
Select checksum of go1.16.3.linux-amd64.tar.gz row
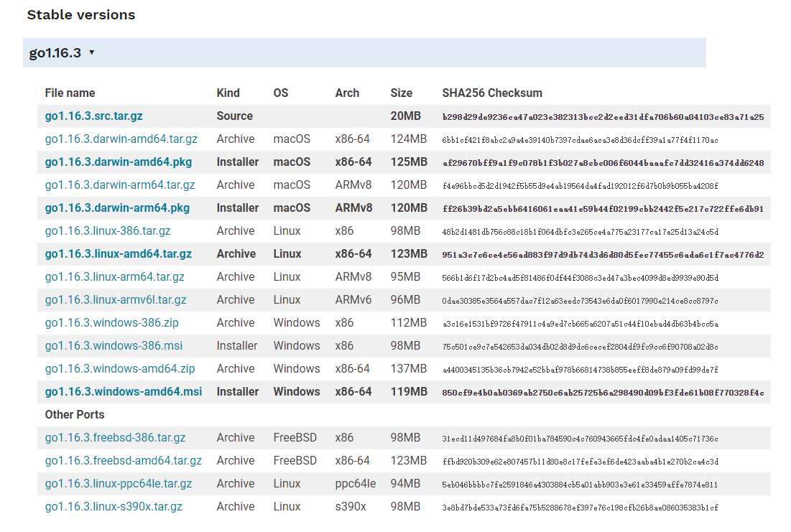603,255
